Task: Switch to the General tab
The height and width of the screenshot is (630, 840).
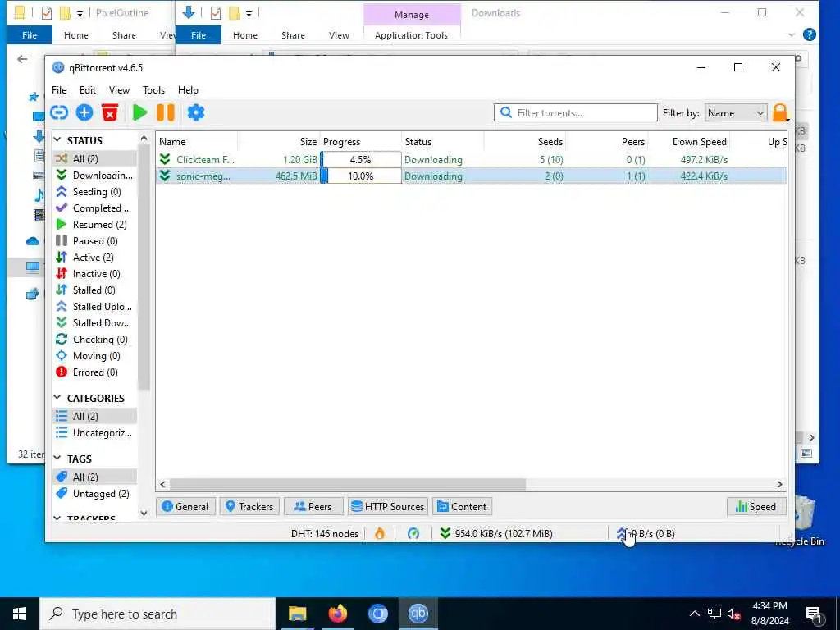Action: point(185,507)
